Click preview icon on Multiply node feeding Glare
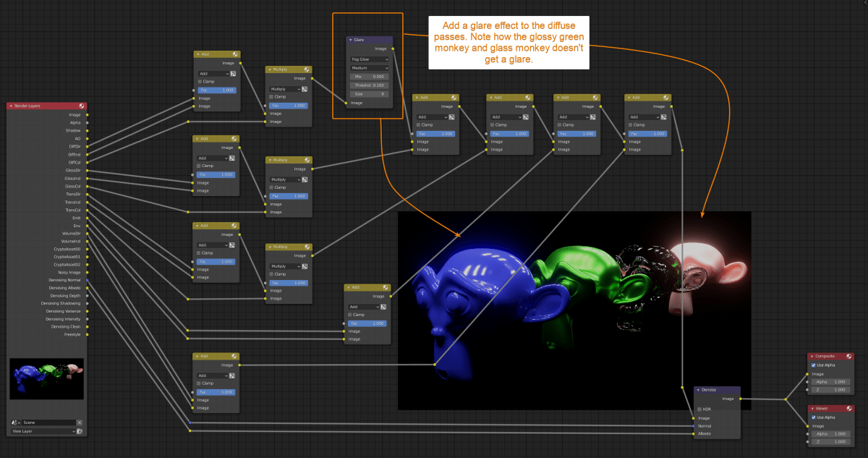868x458 pixels. coord(307,69)
